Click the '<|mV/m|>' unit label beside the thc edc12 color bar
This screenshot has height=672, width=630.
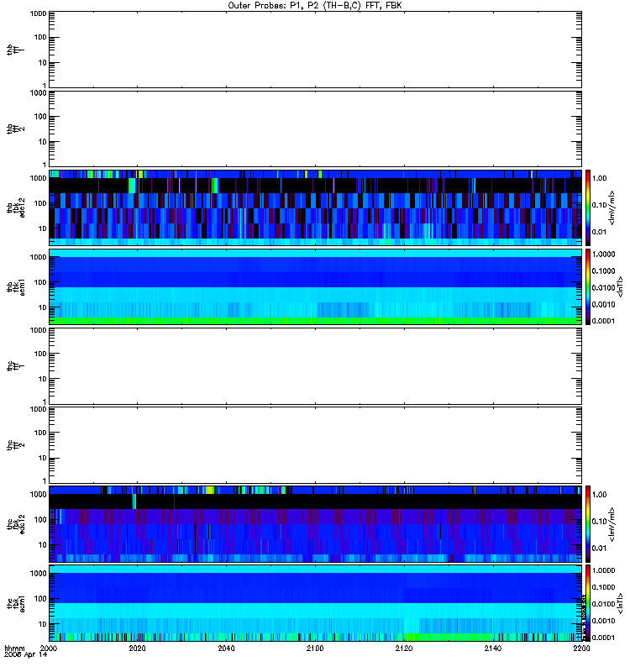(612, 523)
